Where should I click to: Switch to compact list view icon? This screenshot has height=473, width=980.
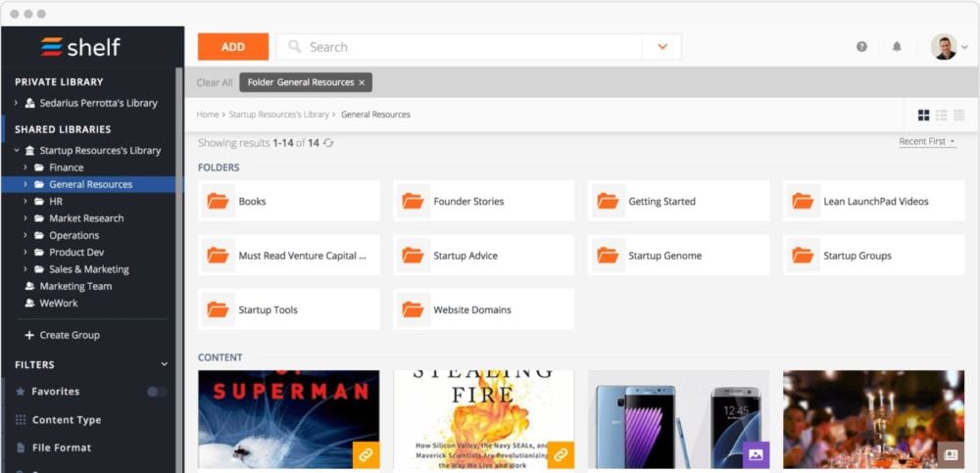click(958, 115)
